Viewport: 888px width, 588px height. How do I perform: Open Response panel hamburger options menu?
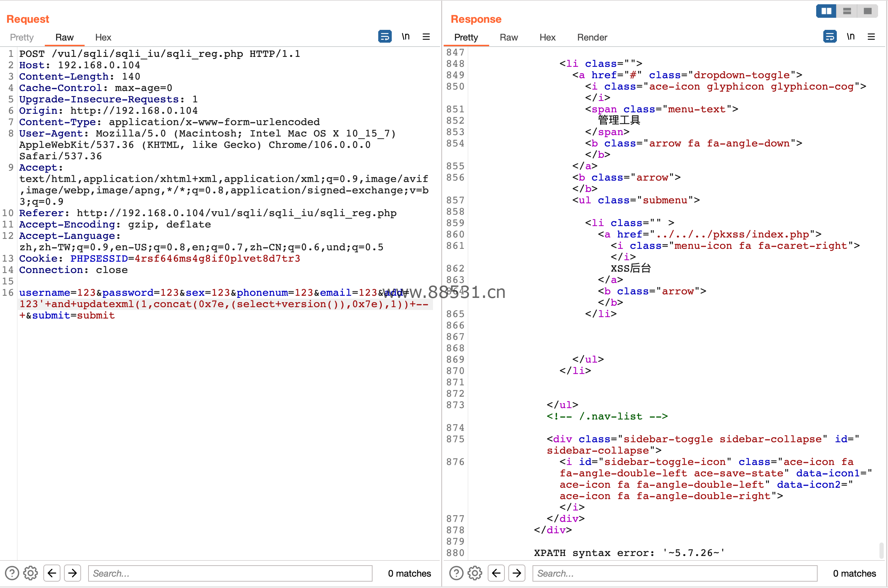(871, 37)
